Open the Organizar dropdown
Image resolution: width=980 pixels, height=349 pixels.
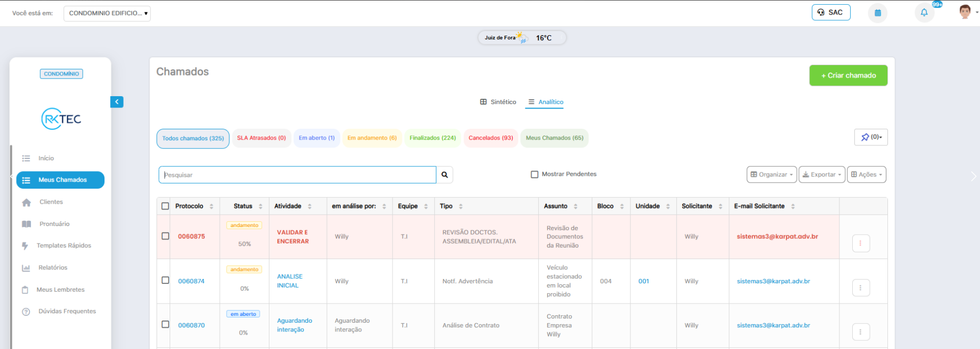[x=772, y=175]
